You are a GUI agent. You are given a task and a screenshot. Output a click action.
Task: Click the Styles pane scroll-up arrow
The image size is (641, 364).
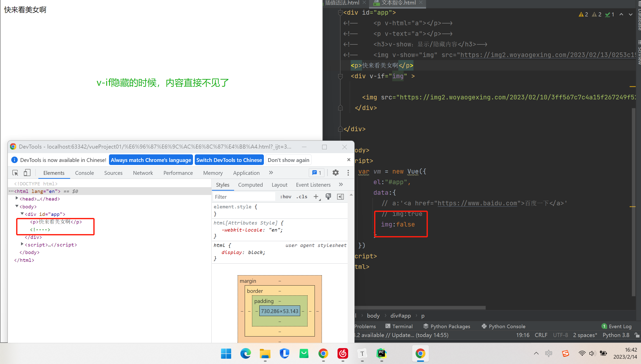351,195
